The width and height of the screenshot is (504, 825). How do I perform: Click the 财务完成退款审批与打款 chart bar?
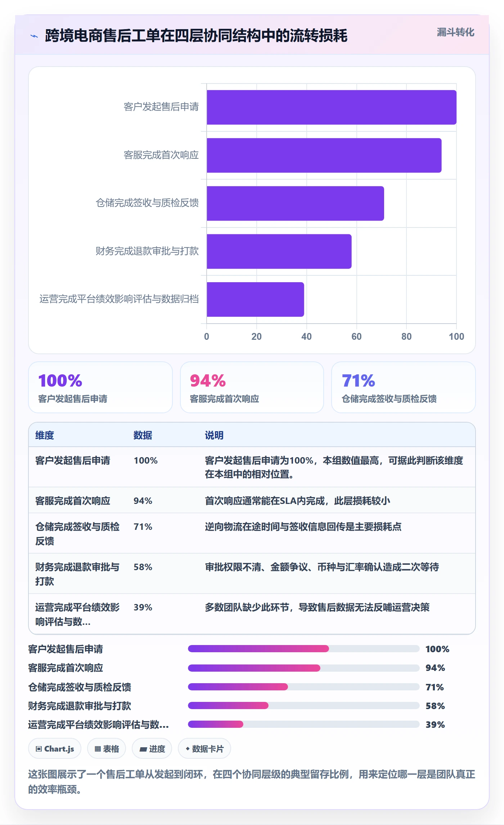(279, 252)
